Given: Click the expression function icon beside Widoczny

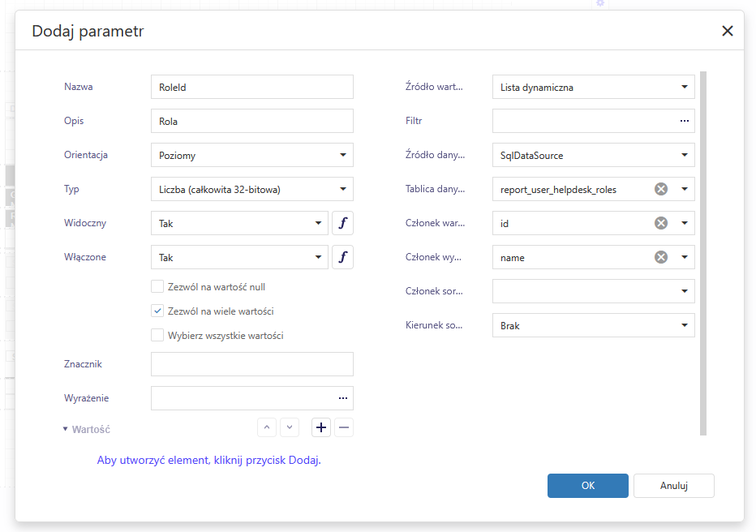Looking at the screenshot, I should (x=342, y=223).
